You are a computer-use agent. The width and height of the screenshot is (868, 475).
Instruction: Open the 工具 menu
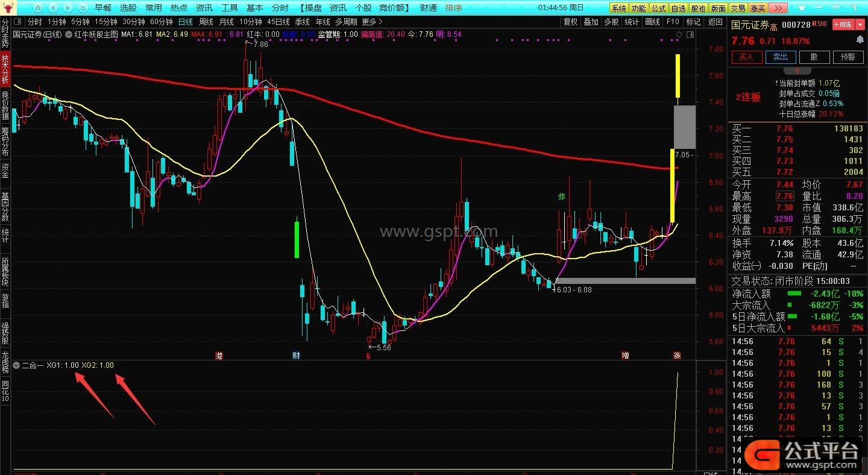pyautogui.click(x=230, y=8)
